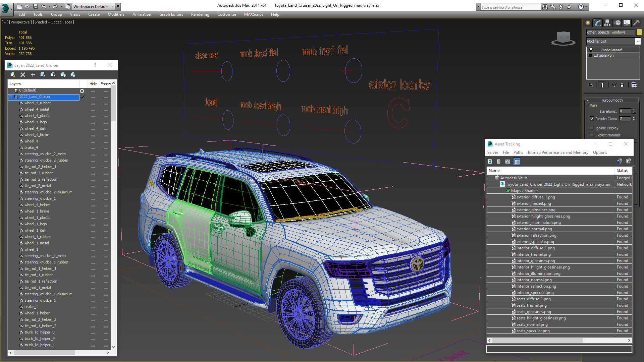
Task: Click the tree view icon in Asset Tracking
Action: [508, 162]
